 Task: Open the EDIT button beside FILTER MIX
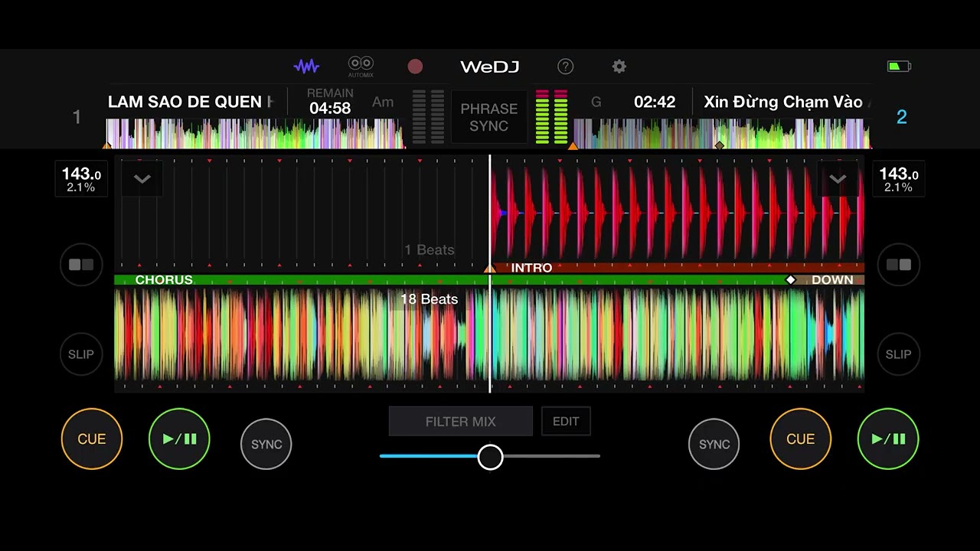pyautogui.click(x=566, y=422)
